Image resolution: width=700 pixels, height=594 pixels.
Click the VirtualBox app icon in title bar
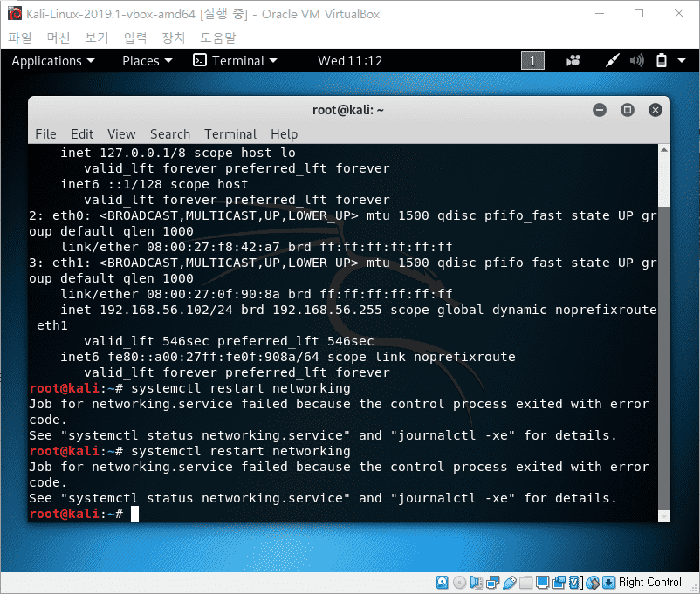point(15,14)
